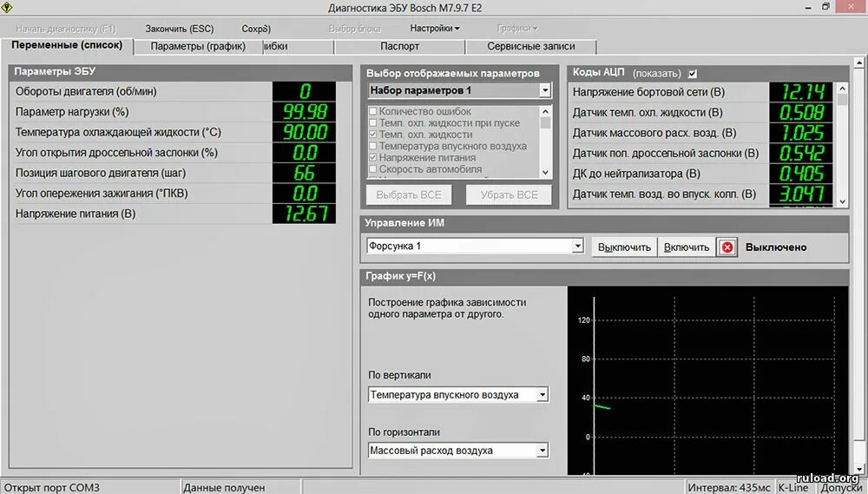The image size is (868, 494).
Task: Check Температура впускного воздуха parameter
Action: point(372,146)
